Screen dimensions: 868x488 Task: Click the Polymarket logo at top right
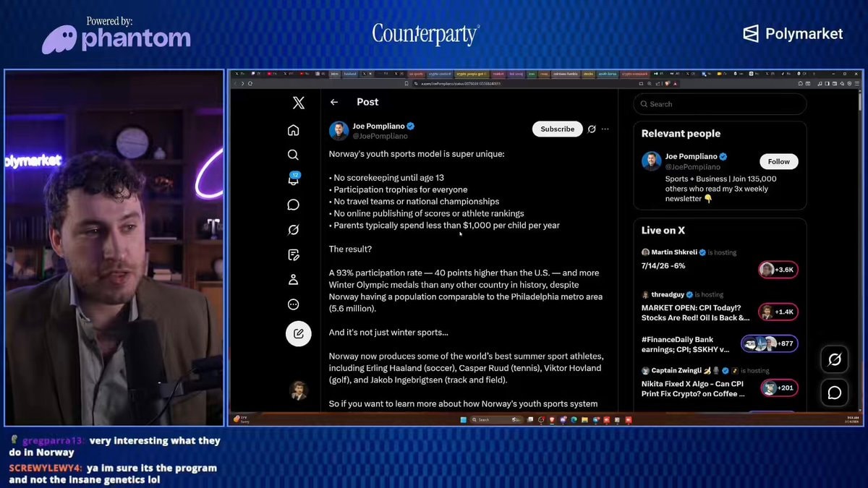tap(793, 33)
